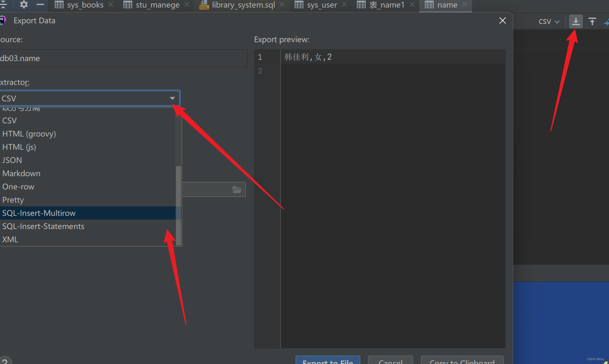This screenshot has height=364, width=609.
Task: Select XML extractor option
Action: coord(87,239)
